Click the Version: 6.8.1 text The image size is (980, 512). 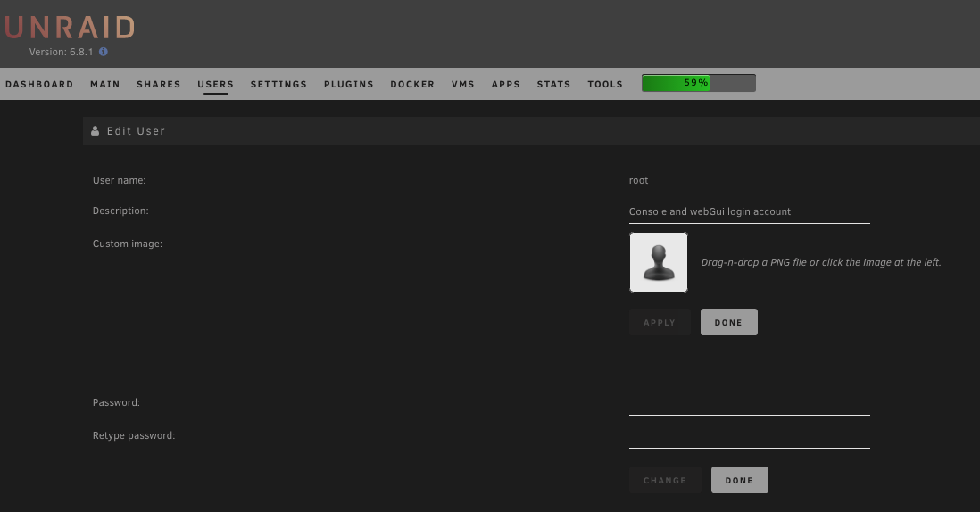[x=62, y=52]
